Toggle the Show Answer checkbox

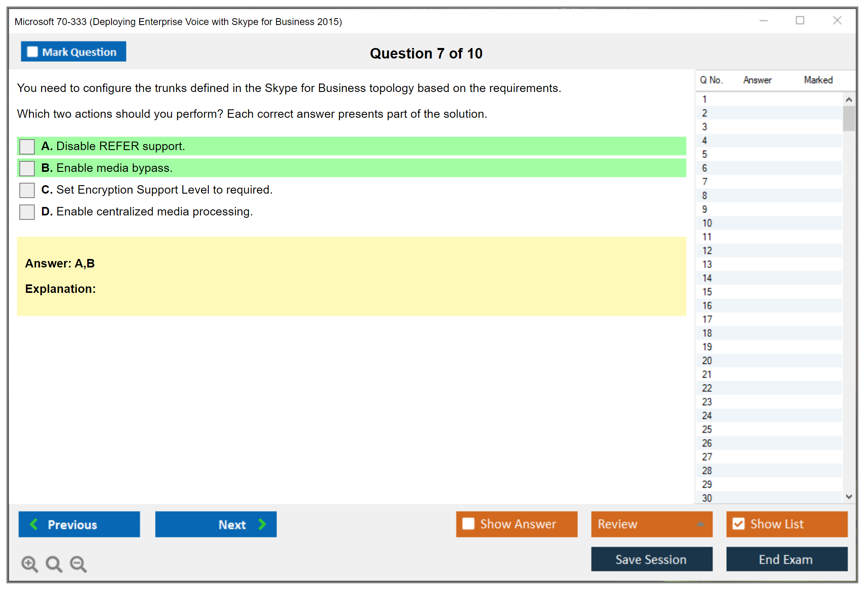(468, 524)
